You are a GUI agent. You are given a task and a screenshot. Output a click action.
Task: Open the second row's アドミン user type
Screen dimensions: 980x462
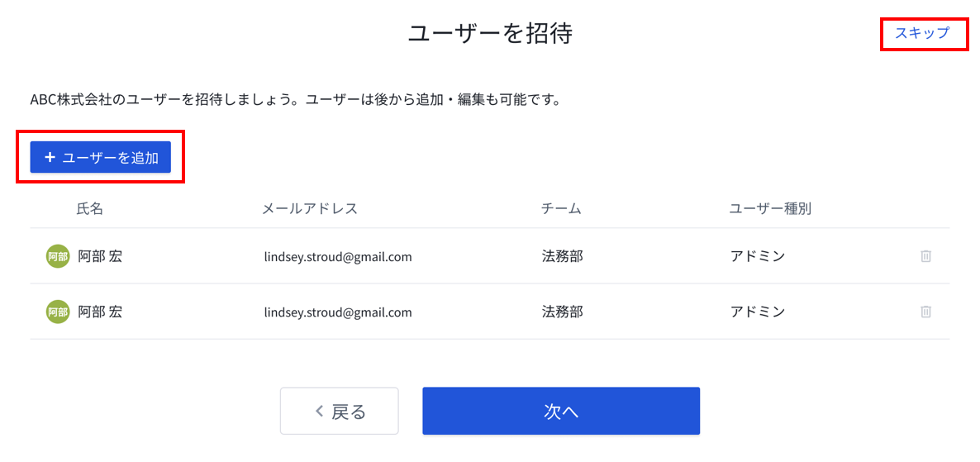tap(757, 312)
